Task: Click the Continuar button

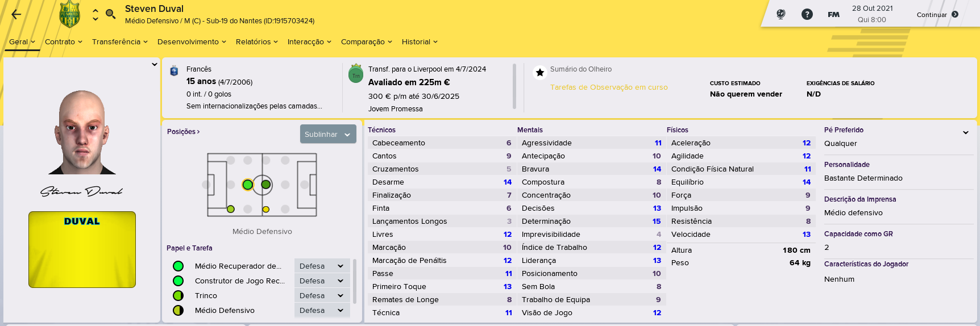Action: pyautogui.click(x=937, y=15)
